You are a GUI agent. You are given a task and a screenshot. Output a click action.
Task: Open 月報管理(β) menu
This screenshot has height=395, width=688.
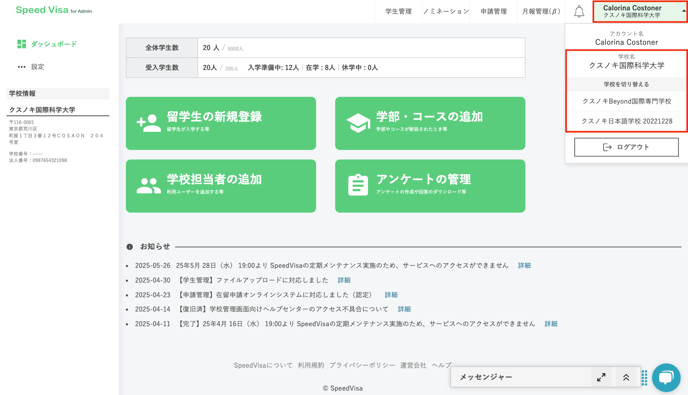pos(541,11)
